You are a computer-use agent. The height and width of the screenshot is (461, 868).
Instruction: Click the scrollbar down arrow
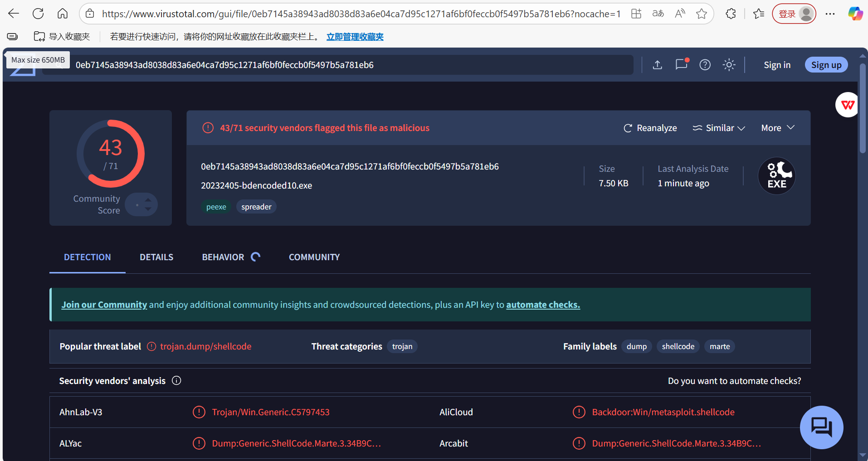pos(862,455)
